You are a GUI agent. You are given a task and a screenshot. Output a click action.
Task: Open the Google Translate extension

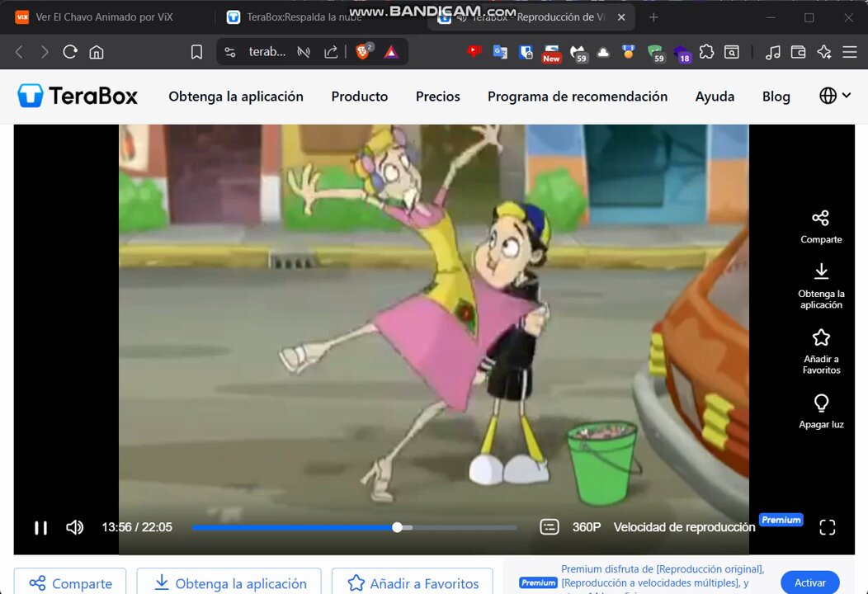500,52
